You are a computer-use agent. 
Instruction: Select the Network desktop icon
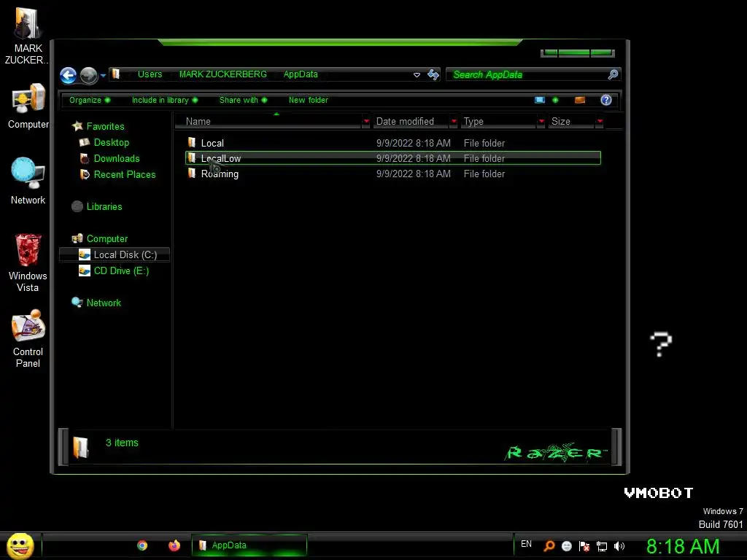pos(28,181)
